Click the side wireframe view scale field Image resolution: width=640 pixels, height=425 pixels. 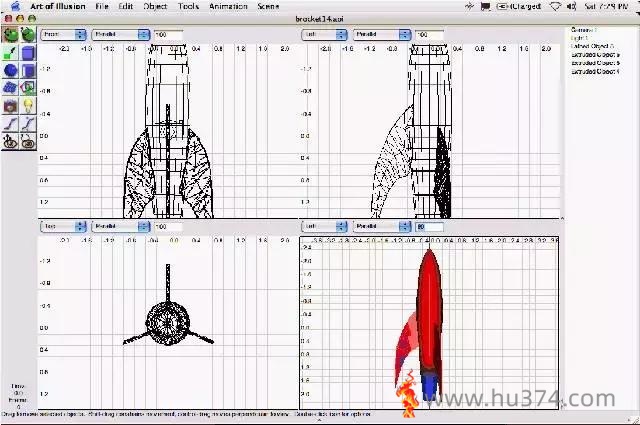[x=429, y=35]
